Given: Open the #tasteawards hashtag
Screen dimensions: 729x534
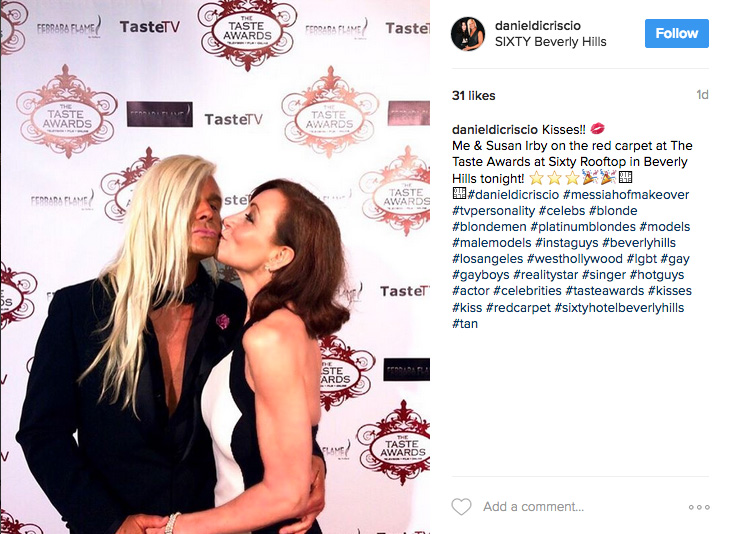Looking at the screenshot, I should point(604,291).
